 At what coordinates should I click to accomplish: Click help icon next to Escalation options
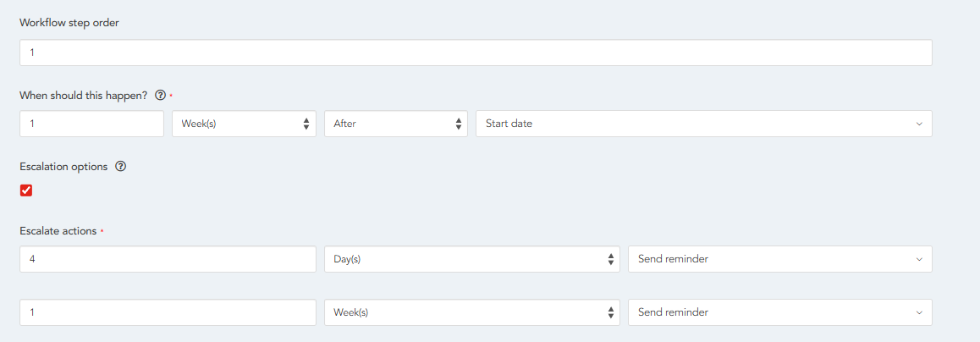click(120, 167)
